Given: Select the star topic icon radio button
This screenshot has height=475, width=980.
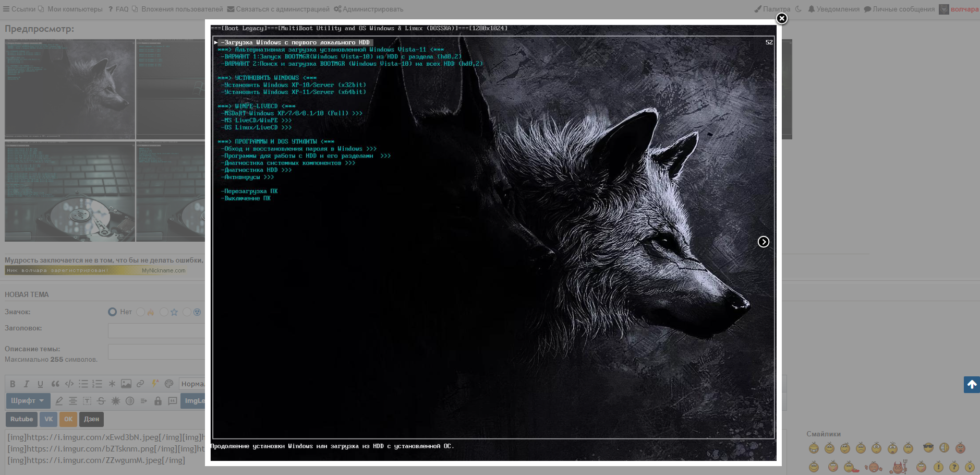Looking at the screenshot, I should tap(164, 312).
